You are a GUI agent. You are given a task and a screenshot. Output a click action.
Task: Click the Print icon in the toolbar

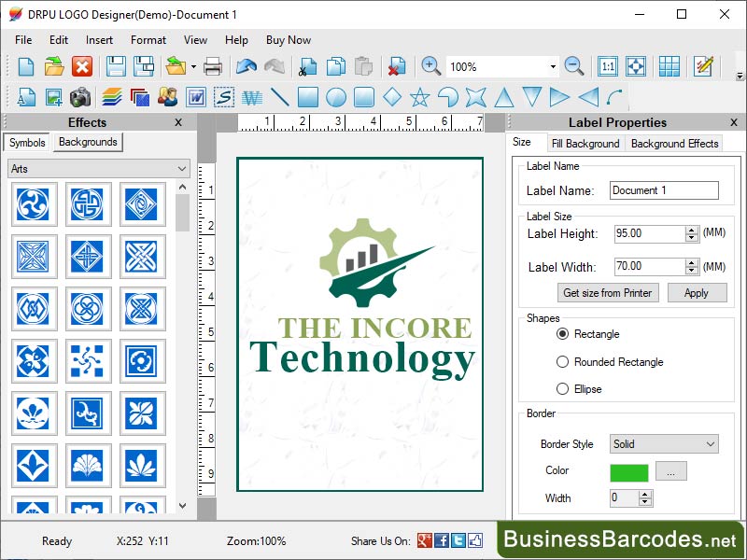pyautogui.click(x=213, y=66)
